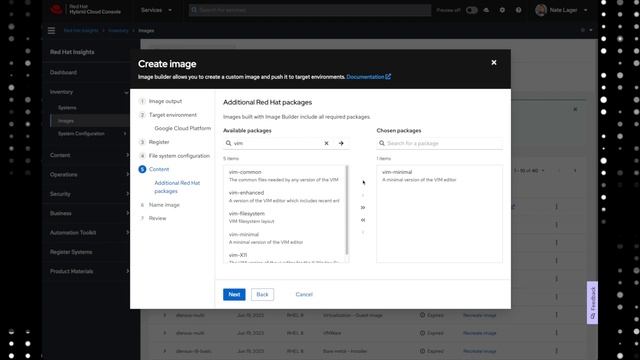The image size is (640, 360).
Task: Open Nate Lager user menu
Action: pos(562,10)
